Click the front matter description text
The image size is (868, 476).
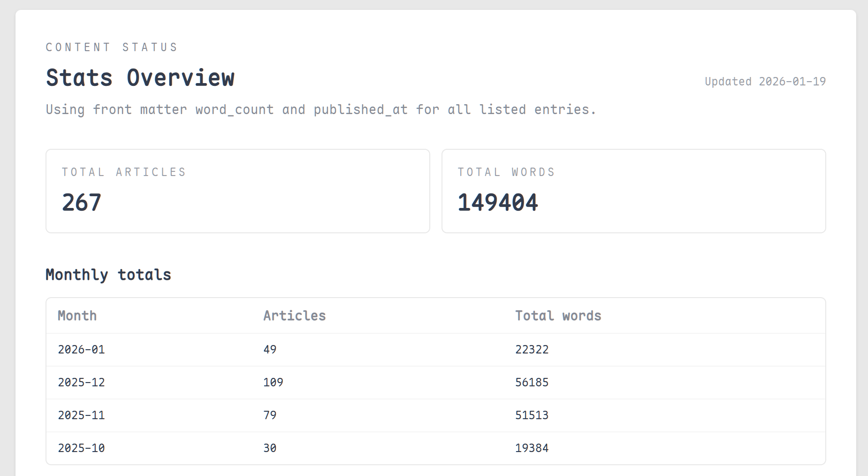pyautogui.click(x=321, y=110)
